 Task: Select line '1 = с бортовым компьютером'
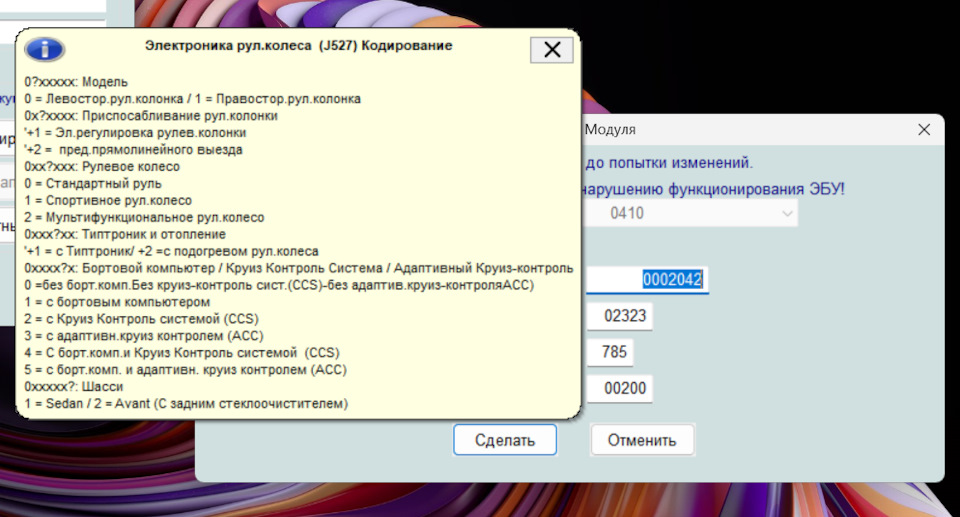click(117, 303)
